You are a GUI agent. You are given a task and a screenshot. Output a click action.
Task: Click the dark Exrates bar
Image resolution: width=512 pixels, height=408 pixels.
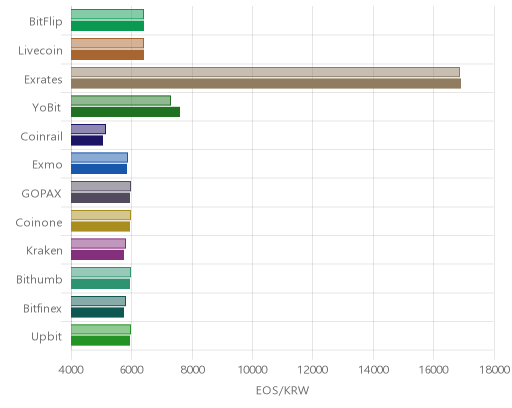[266, 84]
